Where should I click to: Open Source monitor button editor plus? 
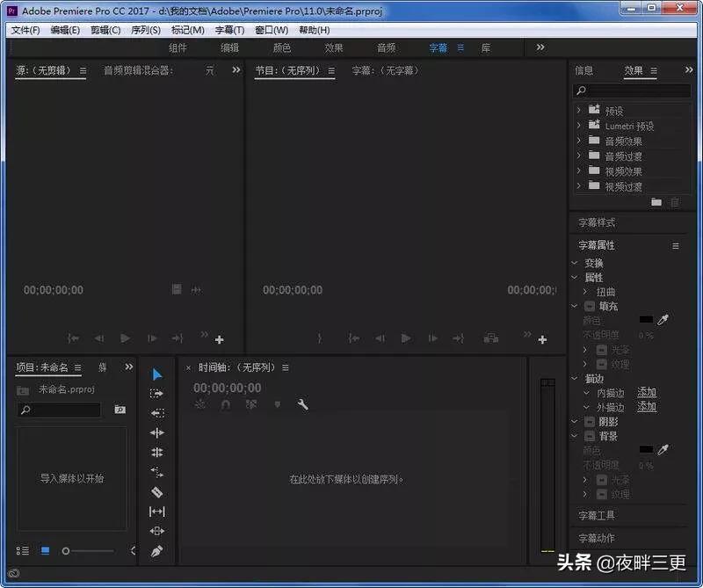point(219,339)
